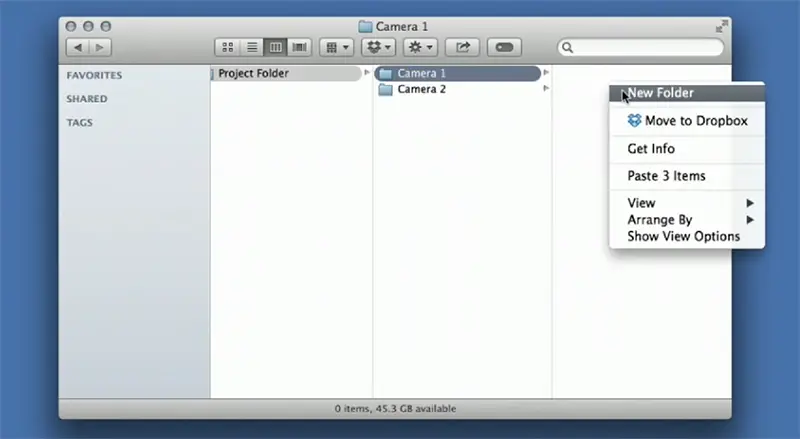Choose Show View Options
This screenshot has height=439, width=800.
coord(687,236)
